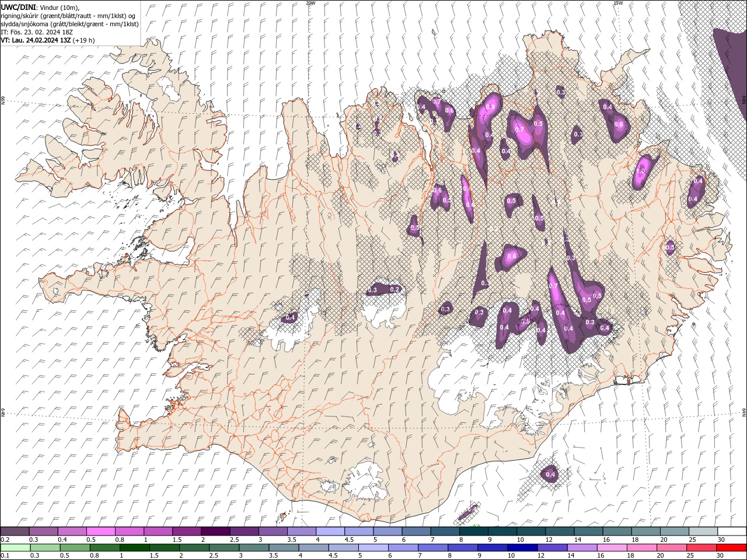Screen dimensions: 747x560
Task: Click the offshore "0.4" precipitation patch at sea
Action: (550, 474)
